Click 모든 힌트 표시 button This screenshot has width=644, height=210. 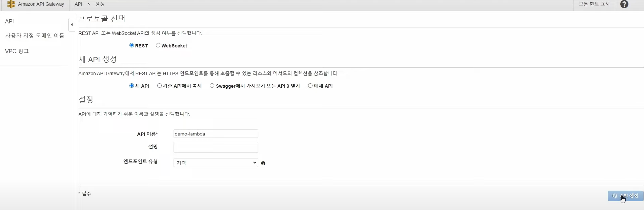coord(594,4)
